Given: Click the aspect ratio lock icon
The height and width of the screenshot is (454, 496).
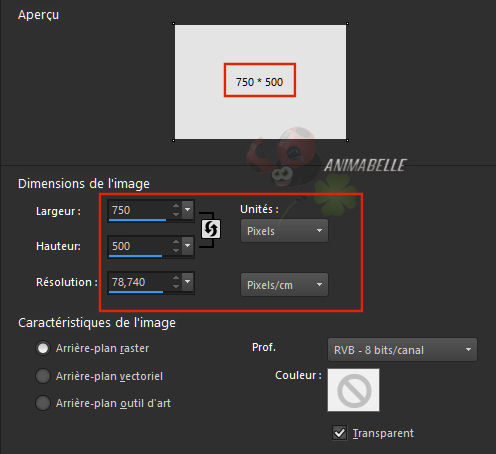Looking at the screenshot, I should coord(211,229).
